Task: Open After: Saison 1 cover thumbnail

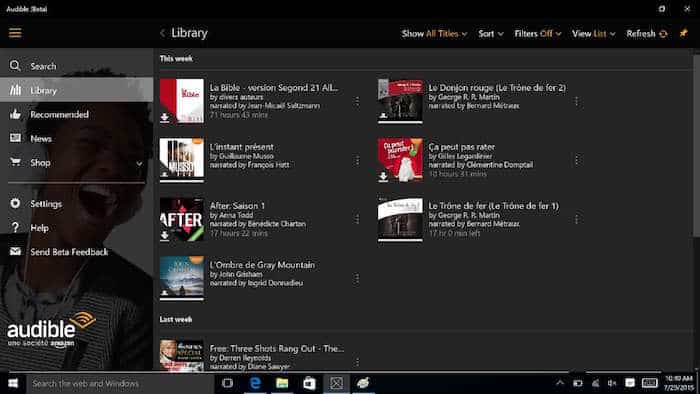Action: coord(182,219)
